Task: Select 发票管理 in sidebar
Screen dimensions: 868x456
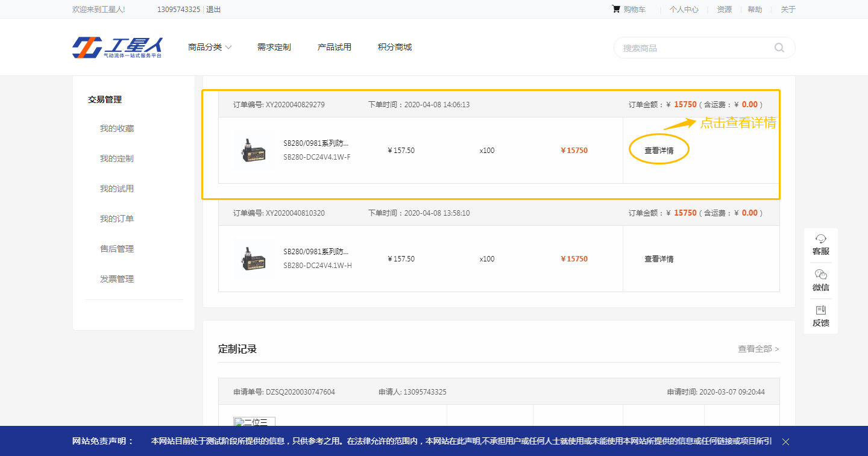Action: click(x=117, y=279)
